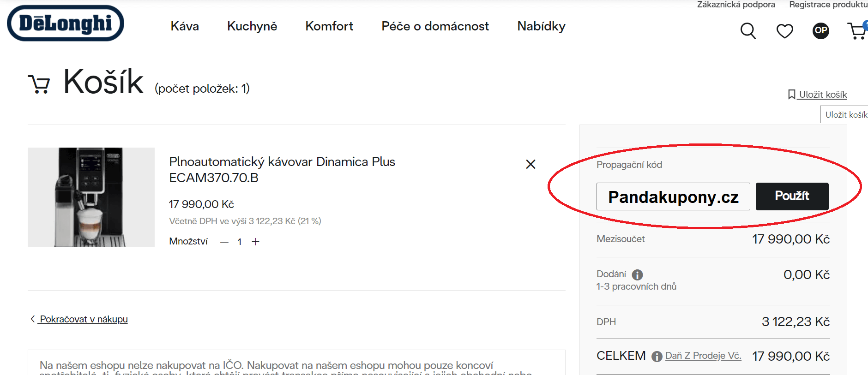Open the Káva menu
Screen dimensions: 868x375
185,26
